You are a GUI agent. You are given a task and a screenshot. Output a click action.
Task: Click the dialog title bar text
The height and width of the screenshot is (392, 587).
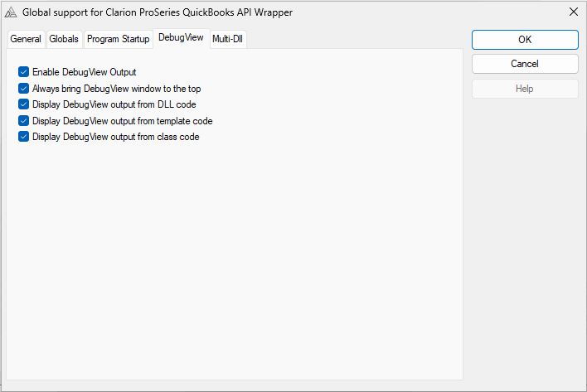pyautogui.click(x=158, y=12)
